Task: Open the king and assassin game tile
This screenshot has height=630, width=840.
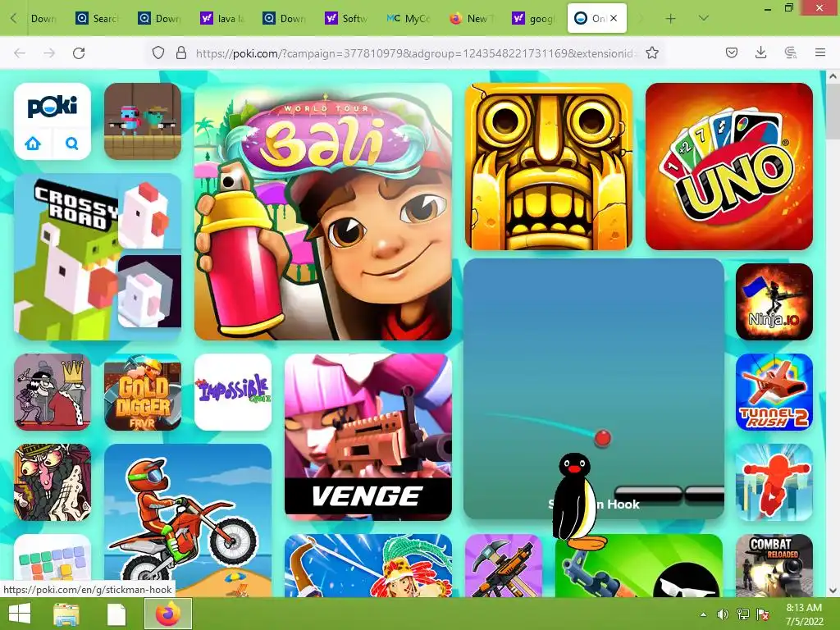Action: [x=52, y=391]
